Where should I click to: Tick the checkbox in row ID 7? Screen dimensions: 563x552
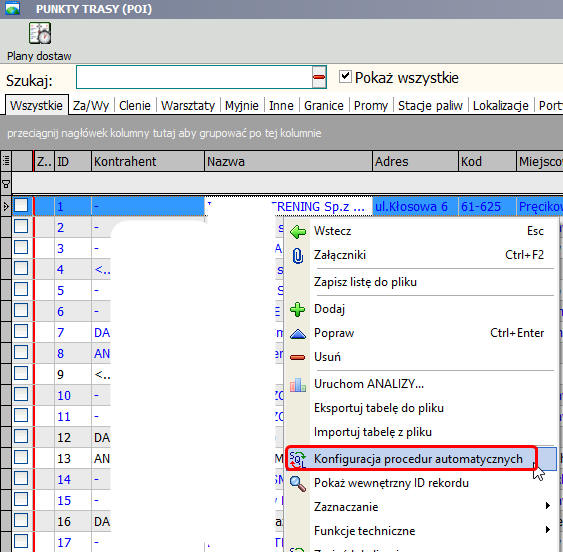[x=21, y=331]
